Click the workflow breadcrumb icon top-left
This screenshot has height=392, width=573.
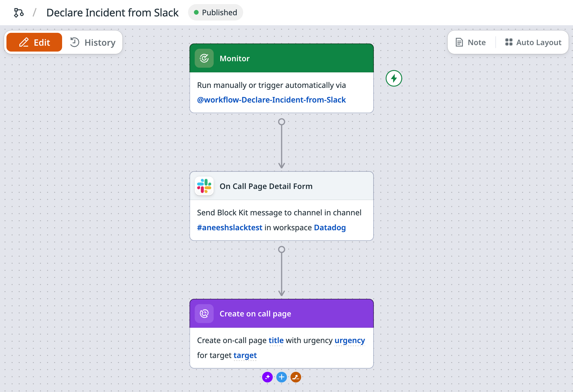coord(19,12)
